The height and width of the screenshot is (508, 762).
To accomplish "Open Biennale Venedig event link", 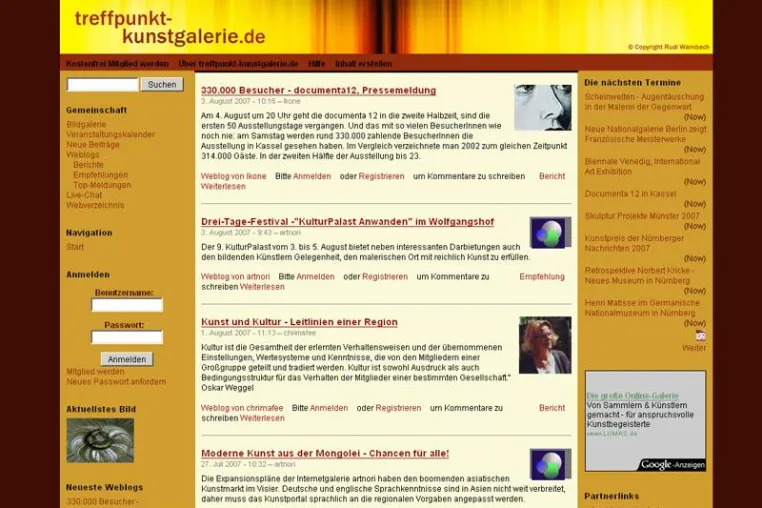I will click(x=642, y=166).
